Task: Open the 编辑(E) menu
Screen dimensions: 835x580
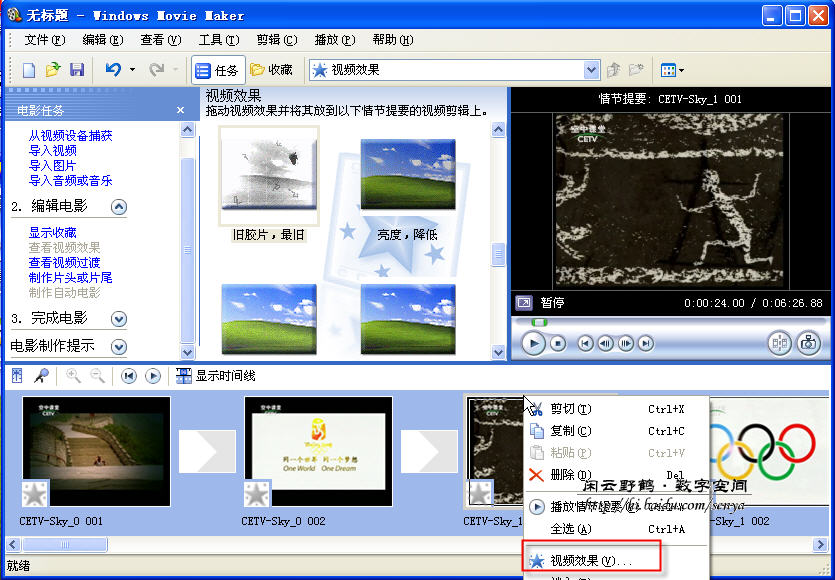Action: pos(103,40)
